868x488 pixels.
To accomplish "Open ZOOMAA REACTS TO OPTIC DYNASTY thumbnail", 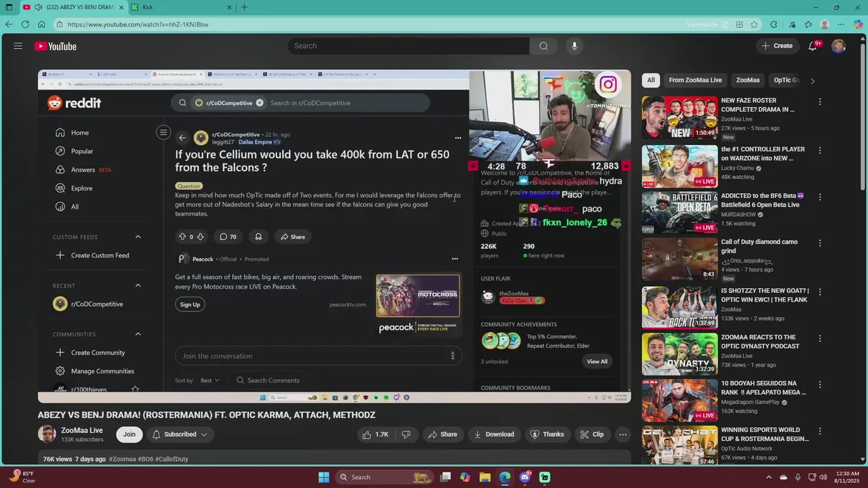I will [679, 354].
